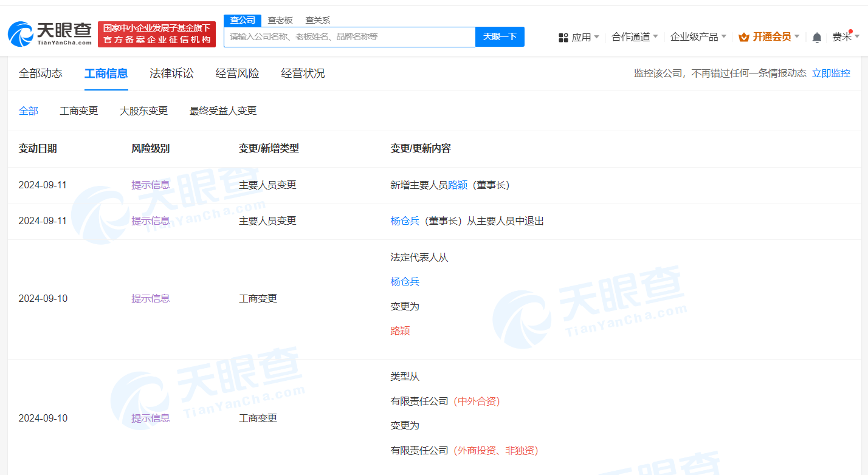The image size is (868, 475).
Task: Switch to the 经营风险 tab
Action: pyautogui.click(x=236, y=73)
